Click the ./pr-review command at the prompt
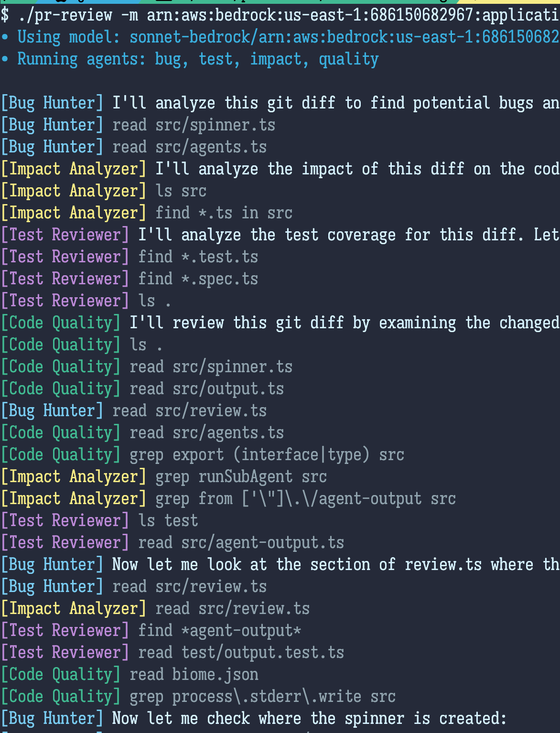Viewport: 560px width, 733px height. click(x=65, y=15)
